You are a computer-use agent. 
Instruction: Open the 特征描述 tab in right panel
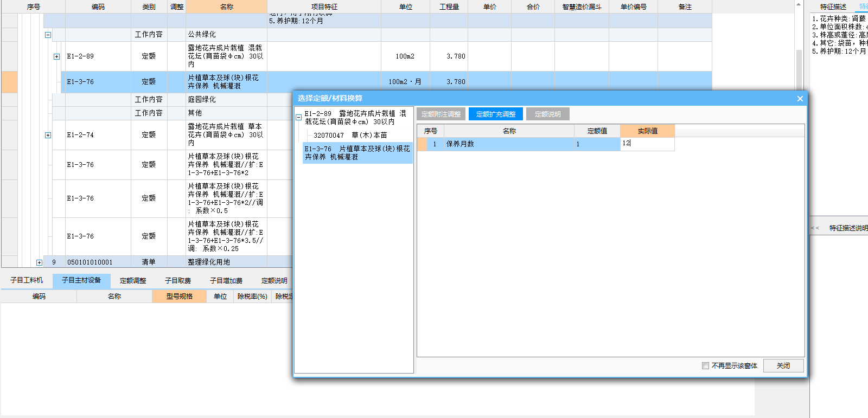coord(833,7)
